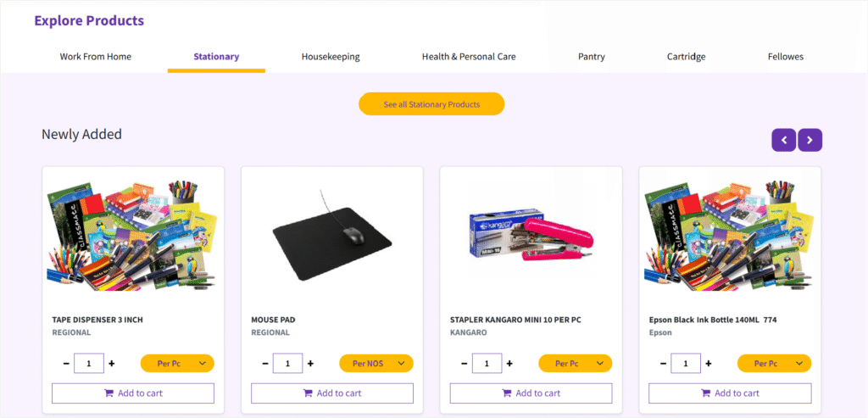Expand Per Pc dropdown for Epson Ink Bottle

click(774, 364)
